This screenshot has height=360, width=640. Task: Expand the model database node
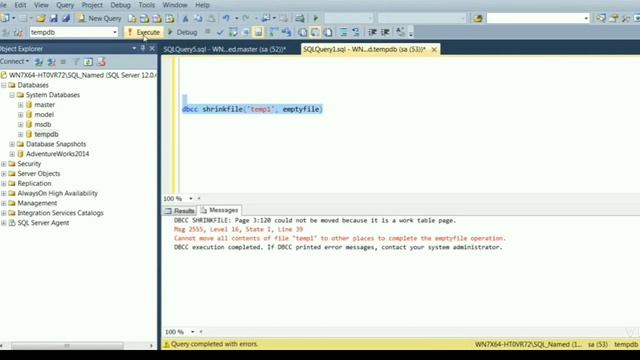pyautogui.click(x=20, y=115)
